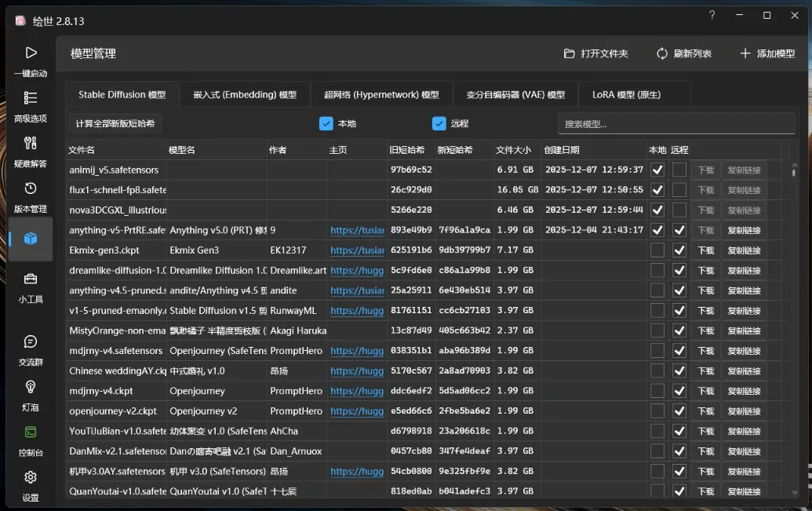Open 疑难解答 wrench icon in sidebar
The height and width of the screenshot is (511, 812).
(x=31, y=143)
